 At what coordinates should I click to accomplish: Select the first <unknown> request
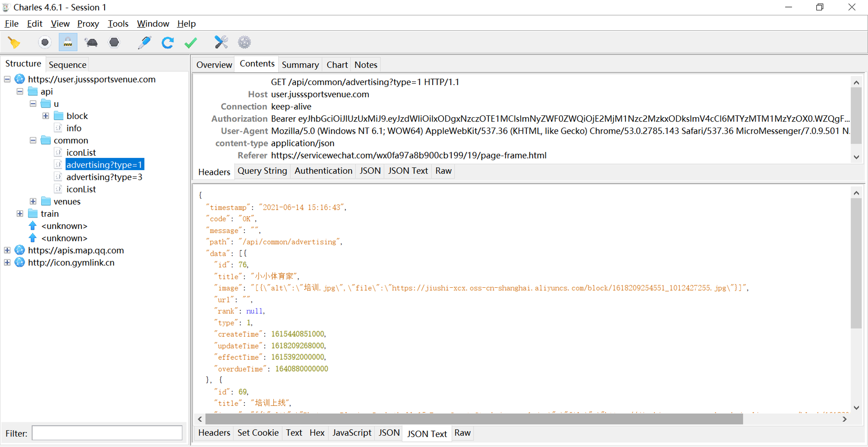64,226
